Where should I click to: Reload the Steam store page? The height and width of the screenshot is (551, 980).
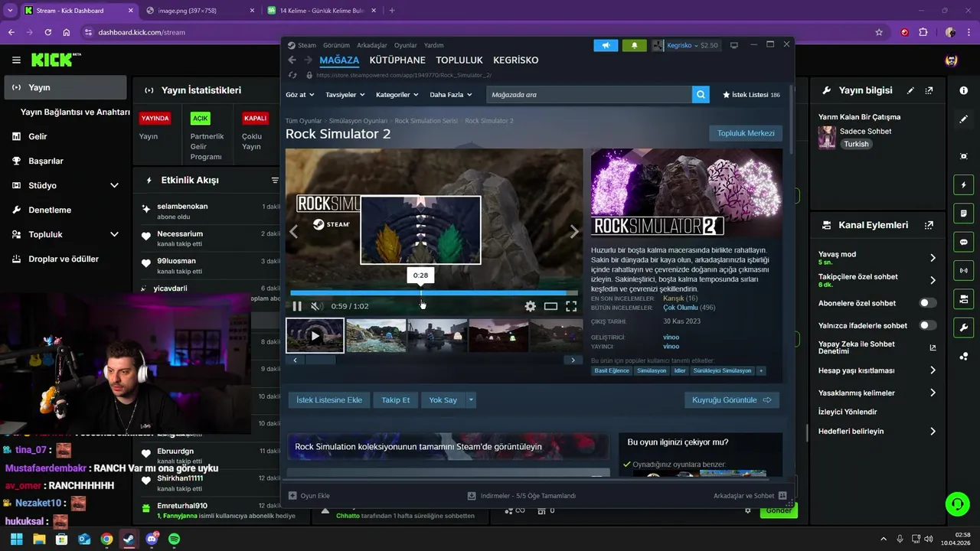pyautogui.click(x=292, y=75)
